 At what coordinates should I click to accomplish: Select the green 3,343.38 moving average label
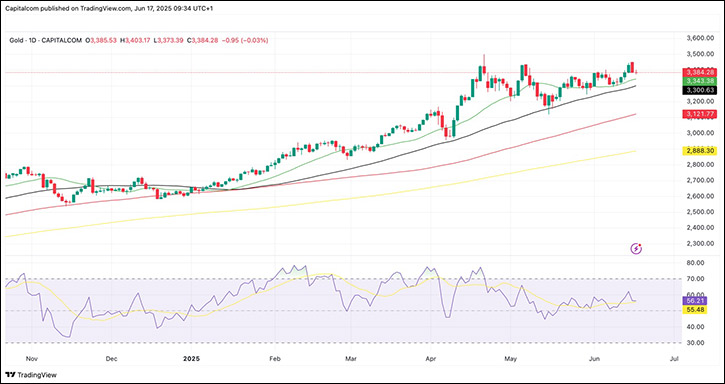(x=700, y=81)
